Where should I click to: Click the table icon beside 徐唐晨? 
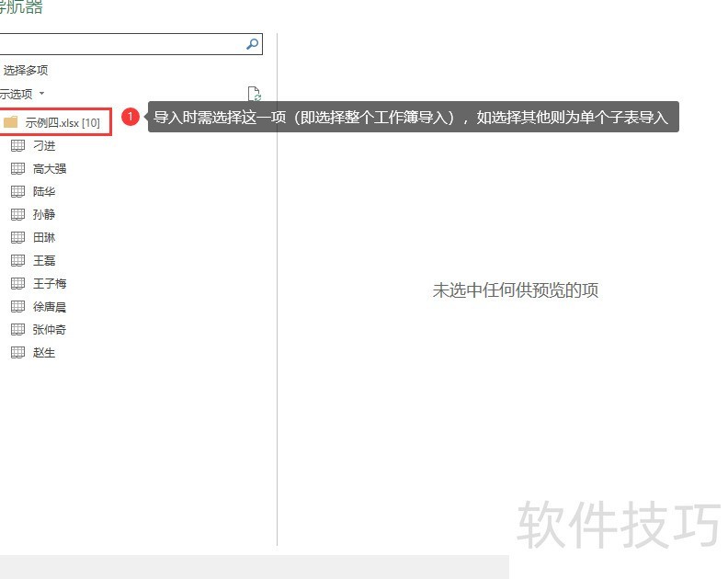click(17, 306)
